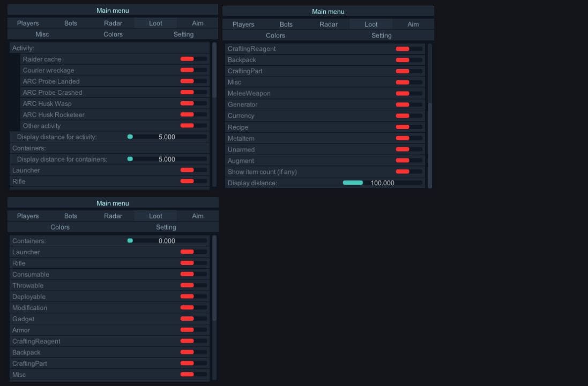Toggle the Generator loot switch
The height and width of the screenshot is (386, 588).
point(408,104)
